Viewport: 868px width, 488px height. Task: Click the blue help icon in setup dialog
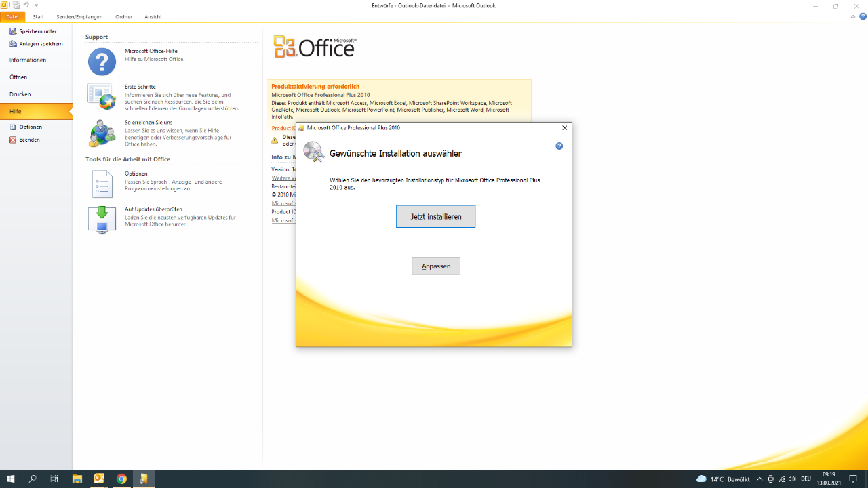(x=559, y=146)
